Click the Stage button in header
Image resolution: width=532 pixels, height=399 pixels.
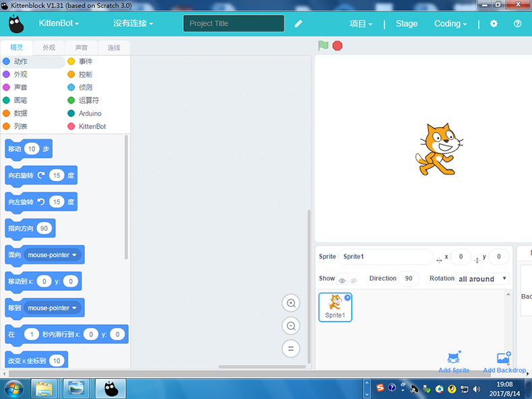406,24
